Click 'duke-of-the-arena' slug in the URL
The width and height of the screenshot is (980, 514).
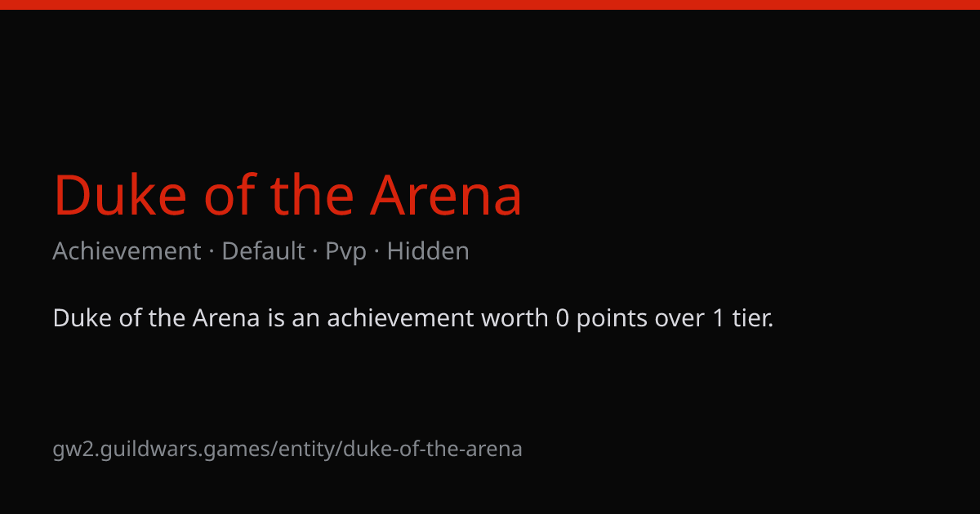tap(433, 449)
